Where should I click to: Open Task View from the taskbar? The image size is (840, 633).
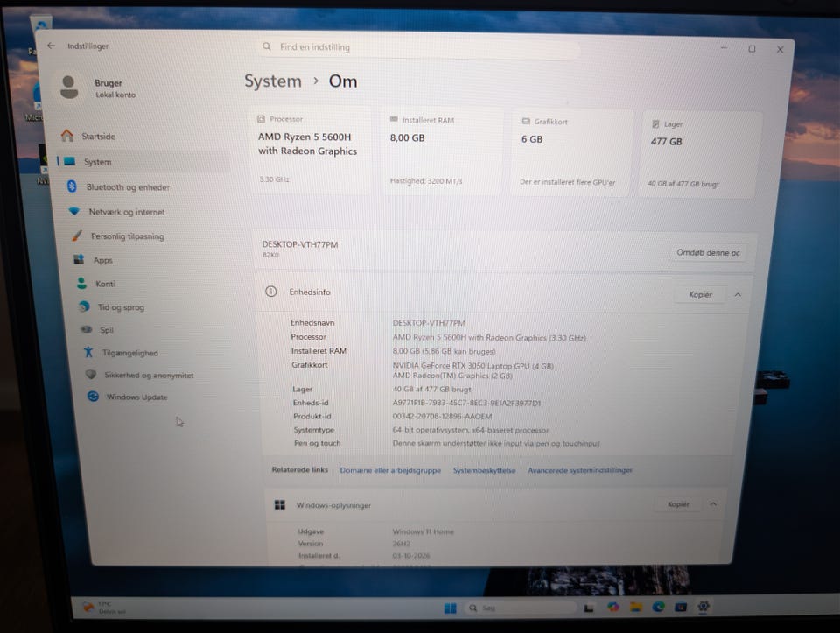pyautogui.click(x=589, y=608)
